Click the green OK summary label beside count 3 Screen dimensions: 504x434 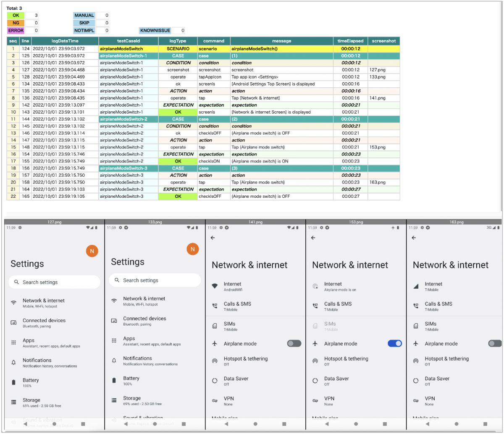(x=16, y=15)
